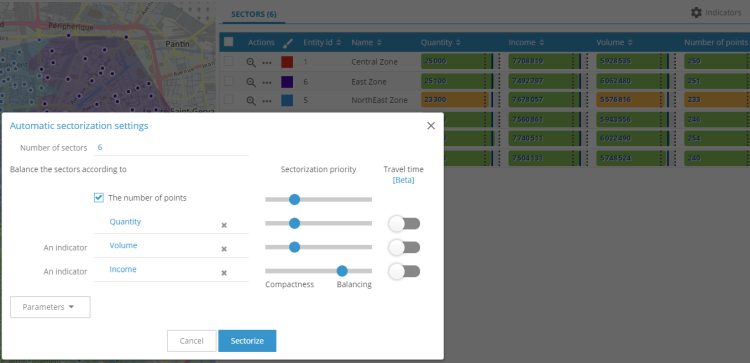The height and width of the screenshot is (363, 750).
Task: Click the Sectorize button
Action: click(x=247, y=341)
